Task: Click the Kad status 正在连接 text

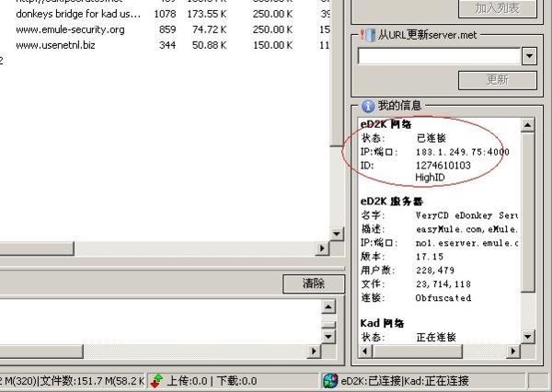Action: click(x=436, y=337)
